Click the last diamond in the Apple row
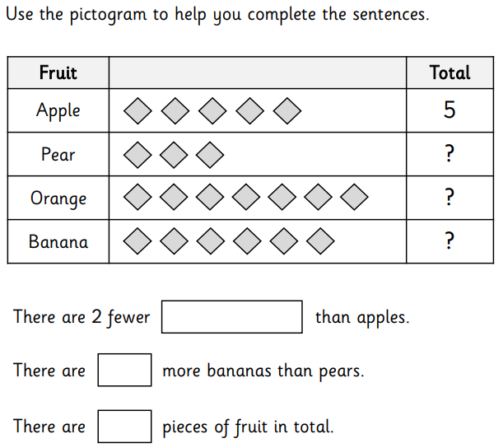The width and height of the screenshot is (503, 448). pyautogui.click(x=287, y=110)
